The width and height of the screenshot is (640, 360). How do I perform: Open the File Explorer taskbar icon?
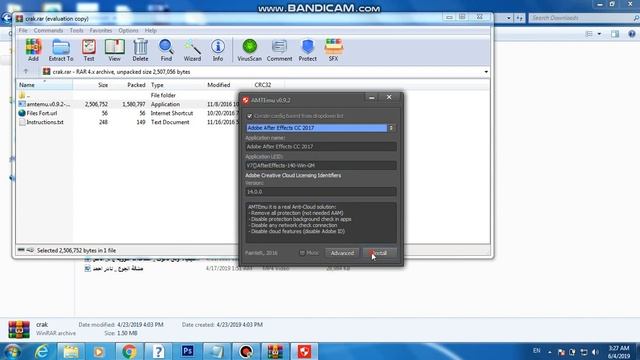coord(71,351)
